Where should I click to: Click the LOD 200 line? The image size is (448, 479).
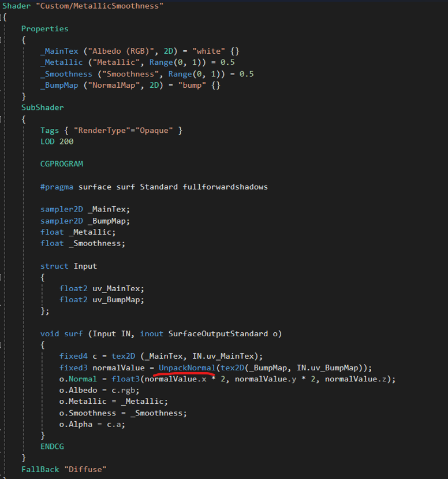(57, 142)
